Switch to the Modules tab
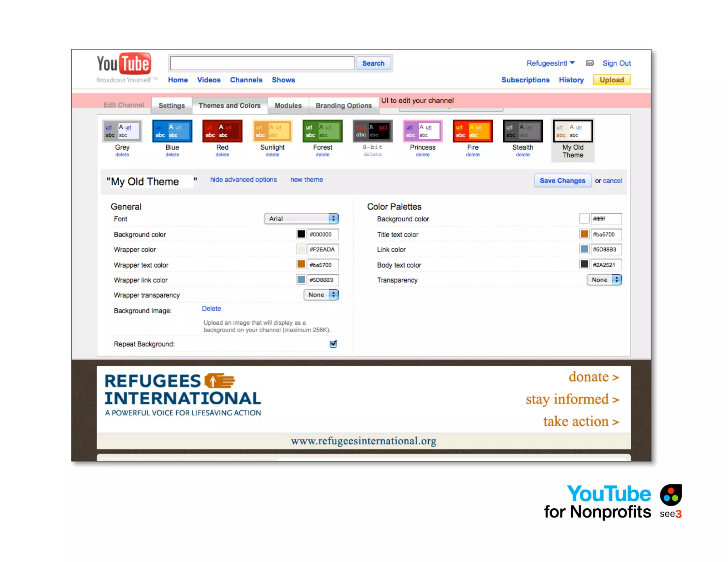 [288, 106]
